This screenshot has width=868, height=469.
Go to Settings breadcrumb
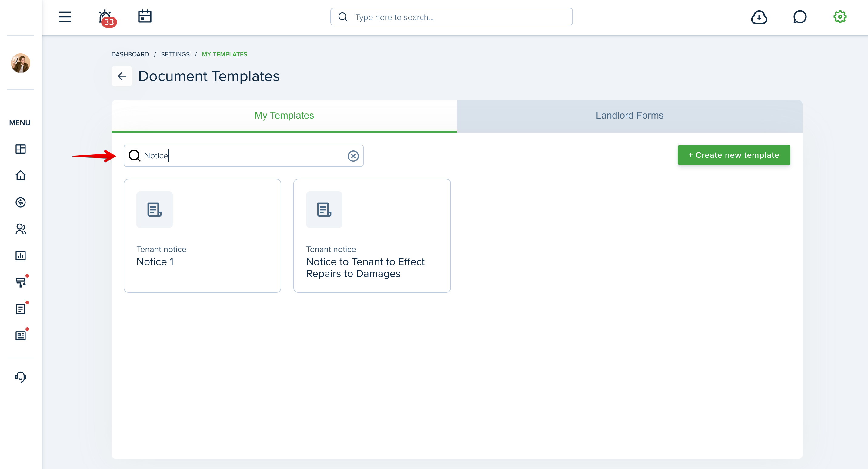pyautogui.click(x=175, y=54)
